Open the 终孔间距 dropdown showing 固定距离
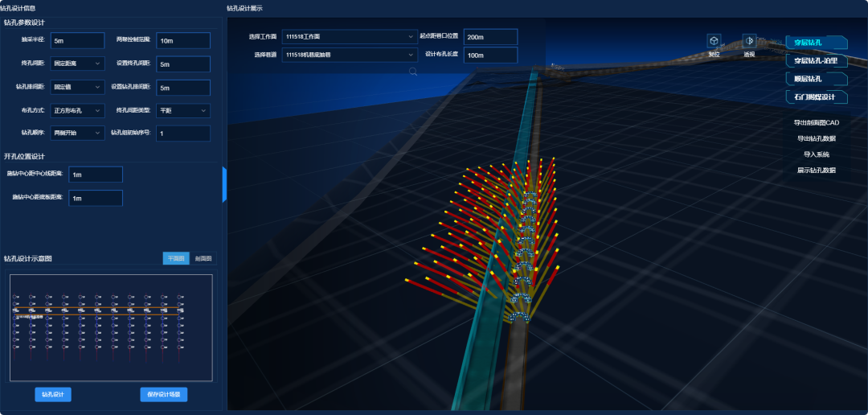Image resolution: width=868 pixels, height=415 pixels. [x=77, y=64]
